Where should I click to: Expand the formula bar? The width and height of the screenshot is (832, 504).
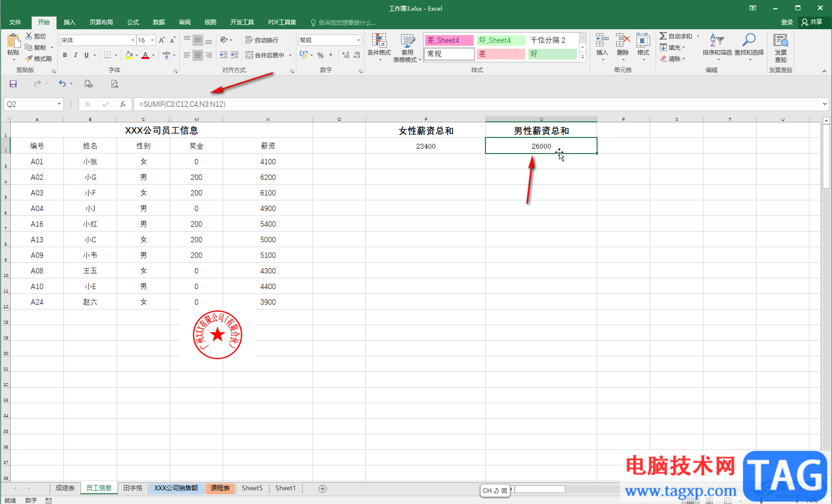pyautogui.click(x=825, y=104)
